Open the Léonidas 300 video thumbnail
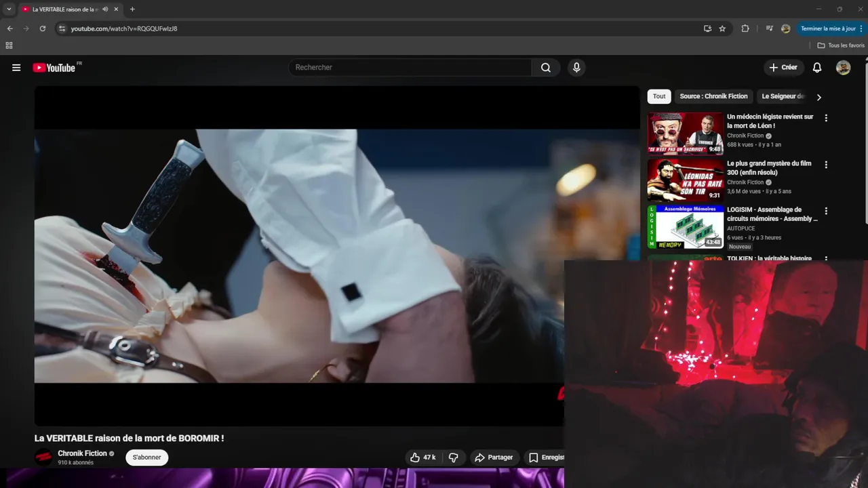The height and width of the screenshot is (488, 868). pyautogui.click(x=685, y=180)
